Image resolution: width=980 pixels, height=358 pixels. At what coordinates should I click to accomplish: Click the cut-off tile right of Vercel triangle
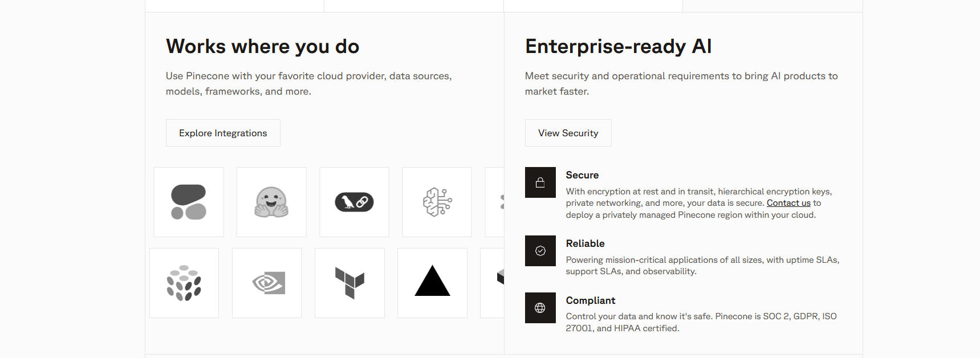(x=493, y=283)
